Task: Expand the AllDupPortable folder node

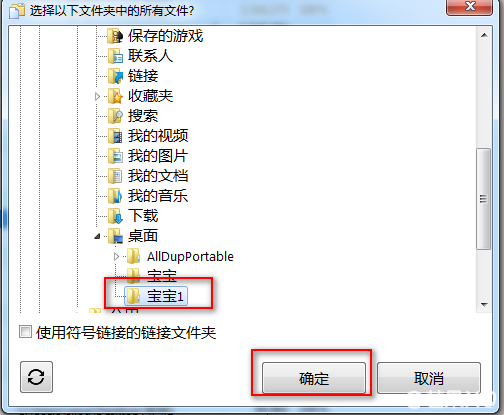Action: 116,256
